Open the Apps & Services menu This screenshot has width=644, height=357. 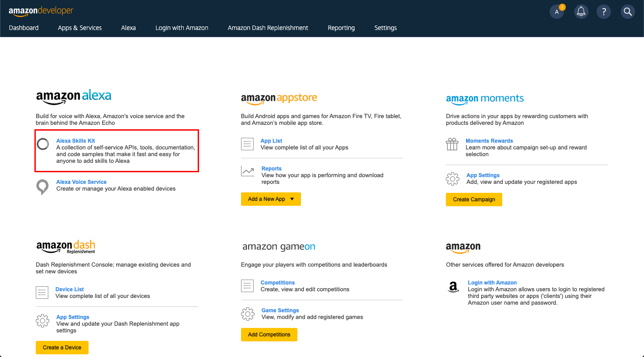[80, 28]
